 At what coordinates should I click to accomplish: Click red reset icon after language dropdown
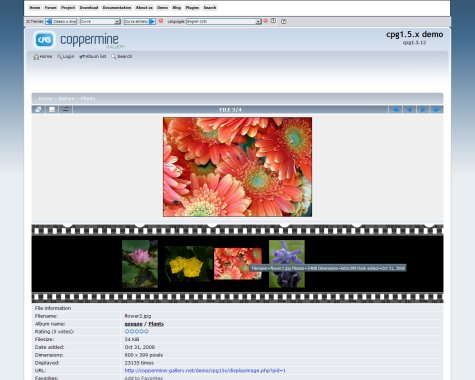pyautogui.click(x=266, y=21)
